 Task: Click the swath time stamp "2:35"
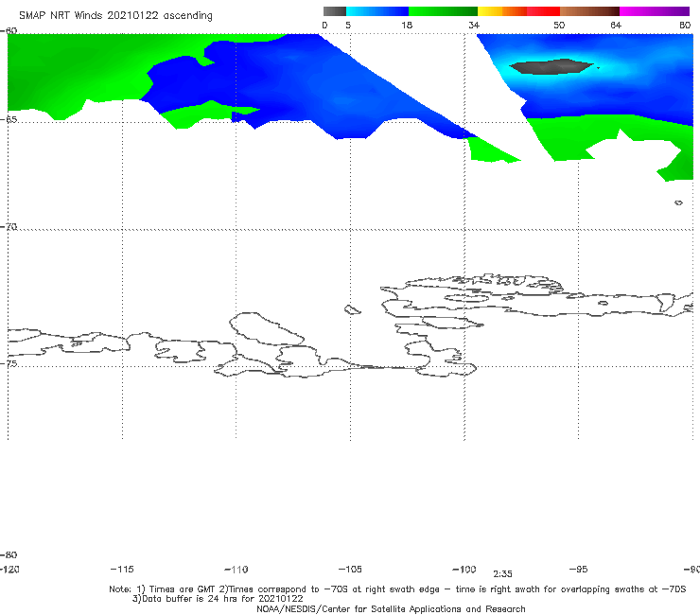(502, 574)
